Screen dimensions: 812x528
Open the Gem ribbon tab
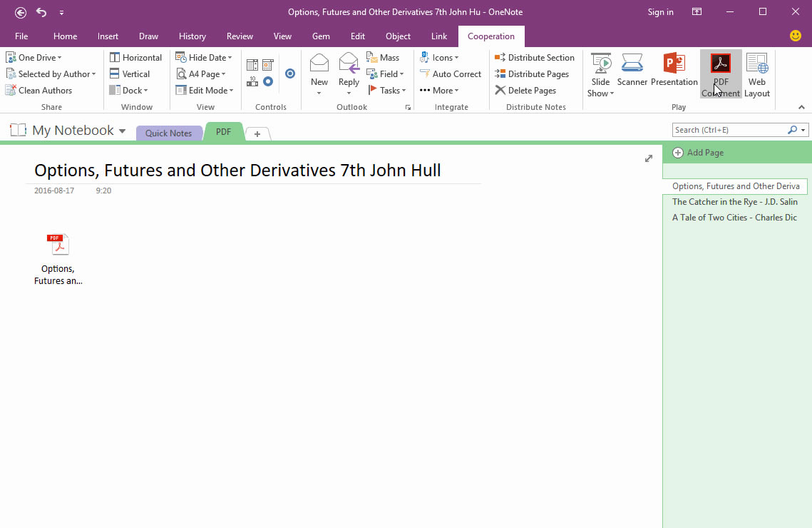[321, 36]
